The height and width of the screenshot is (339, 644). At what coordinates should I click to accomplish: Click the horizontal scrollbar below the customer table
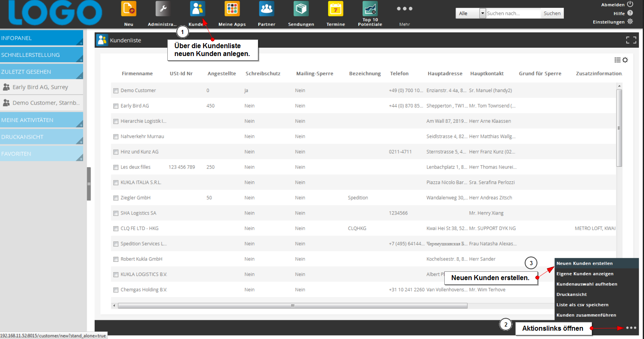[x=292, y=306]
